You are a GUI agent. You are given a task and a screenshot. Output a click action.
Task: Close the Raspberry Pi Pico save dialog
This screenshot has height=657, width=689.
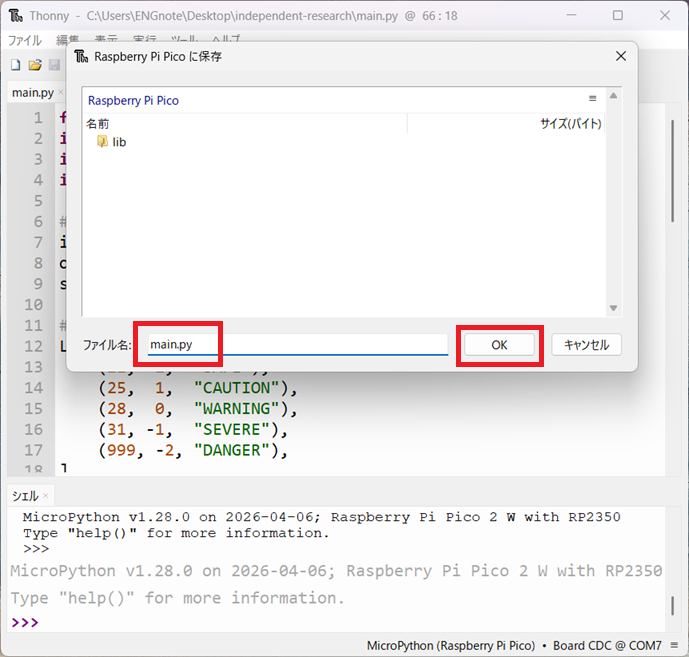pos(620,56)
